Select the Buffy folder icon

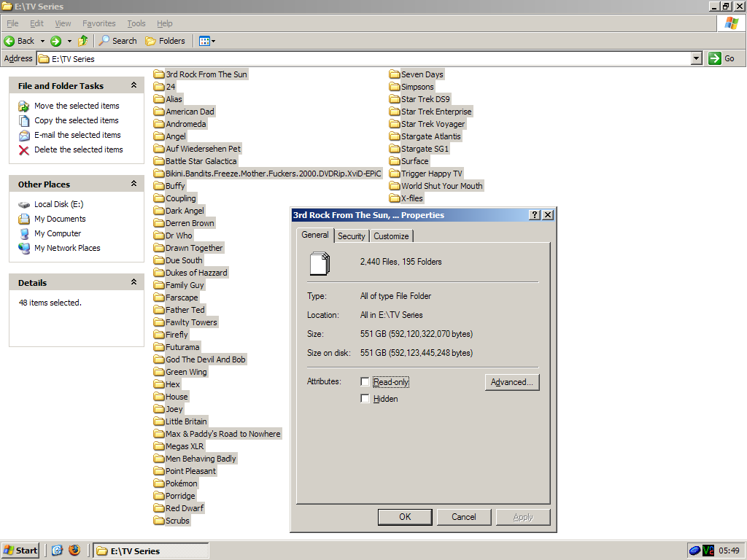click(x=158, y=186)
